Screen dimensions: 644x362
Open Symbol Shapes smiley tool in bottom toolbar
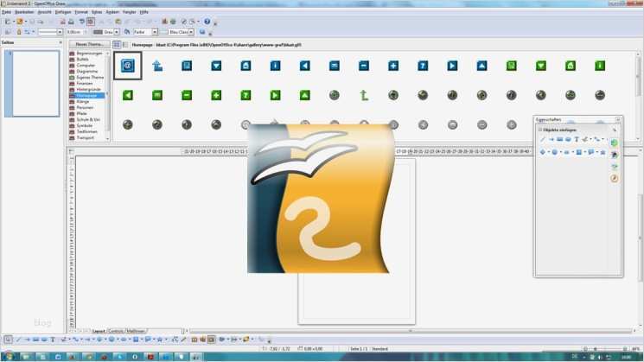click(112, 340)
